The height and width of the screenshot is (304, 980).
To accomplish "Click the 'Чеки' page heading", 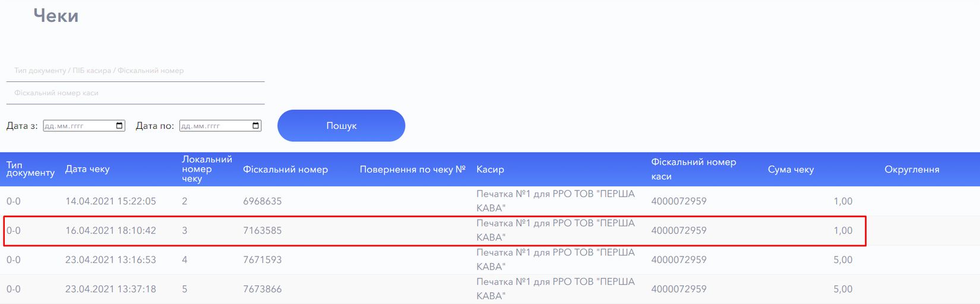I will pos(56,16).
